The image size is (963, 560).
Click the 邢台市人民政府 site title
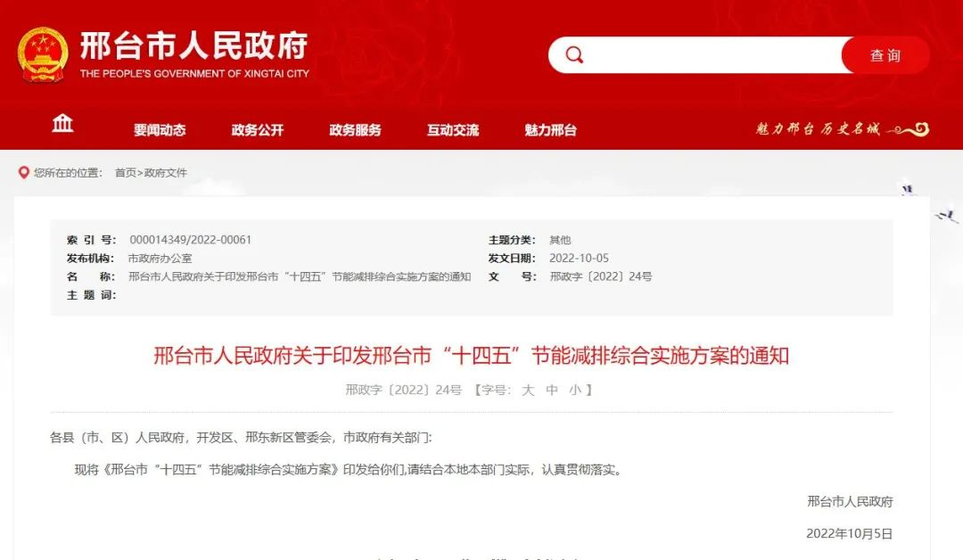coord(193,46)
